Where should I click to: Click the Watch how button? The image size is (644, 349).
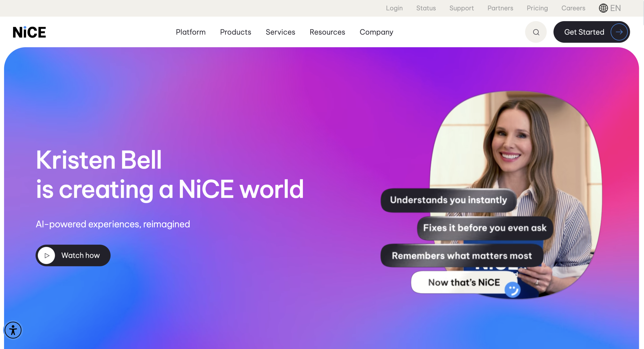coord(73,256)
